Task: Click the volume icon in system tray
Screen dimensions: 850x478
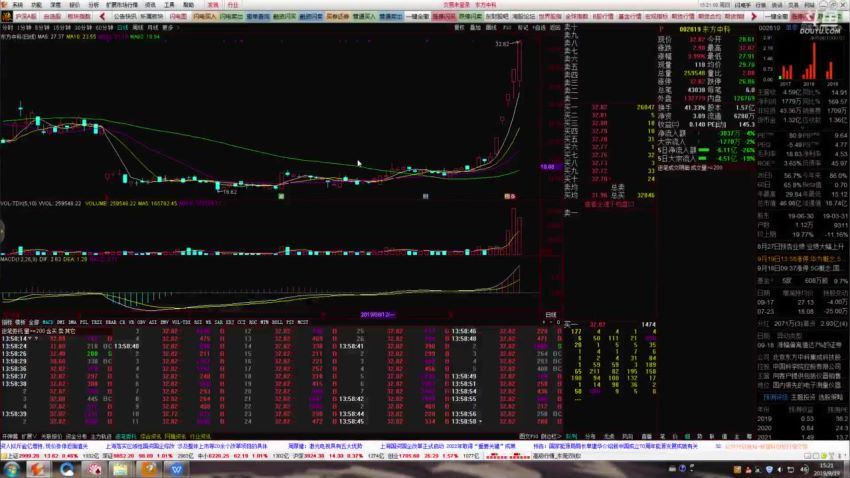Action: click(x=780, y=469)
